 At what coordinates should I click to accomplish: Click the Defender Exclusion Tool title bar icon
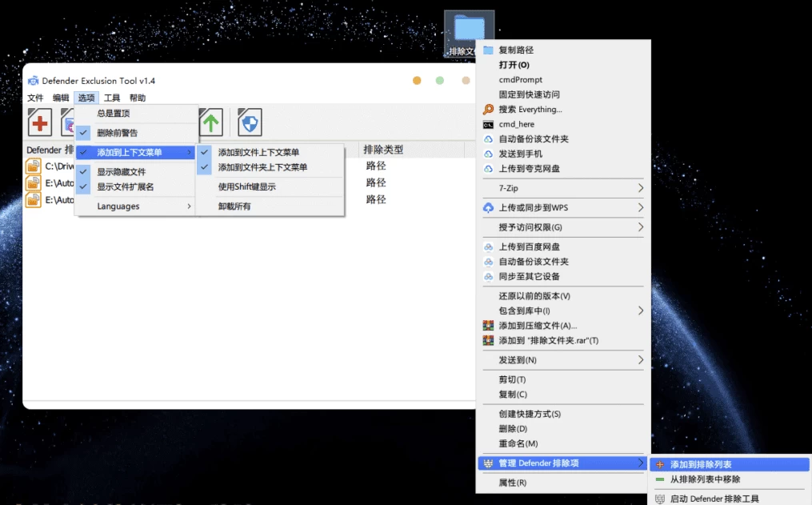point(33,80)
